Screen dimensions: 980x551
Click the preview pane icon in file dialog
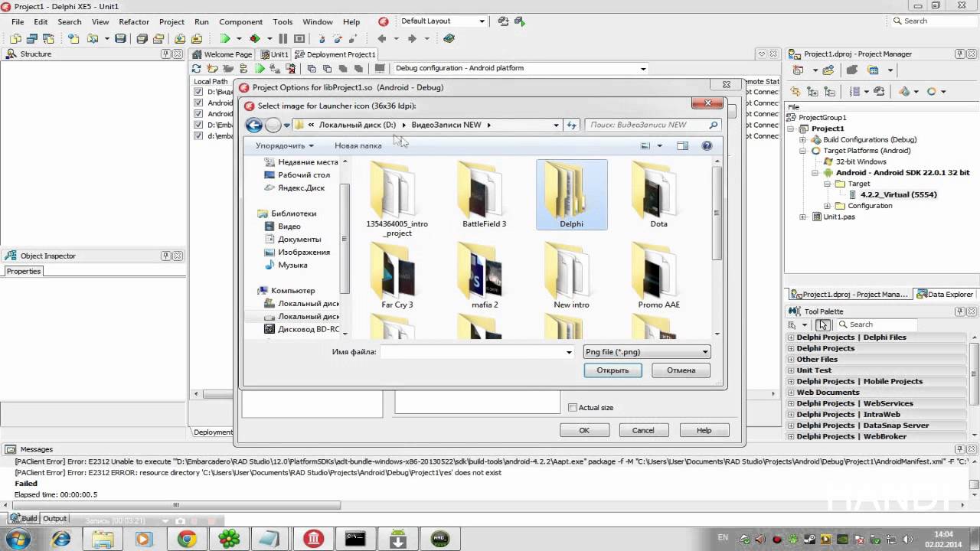[x=682, y=145]
